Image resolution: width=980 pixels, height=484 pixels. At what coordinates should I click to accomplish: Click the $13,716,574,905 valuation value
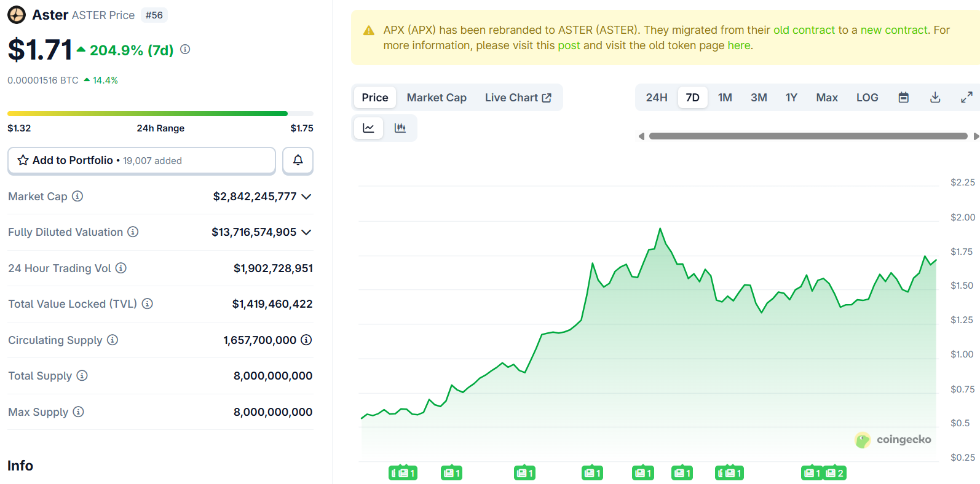coord(254,232)
